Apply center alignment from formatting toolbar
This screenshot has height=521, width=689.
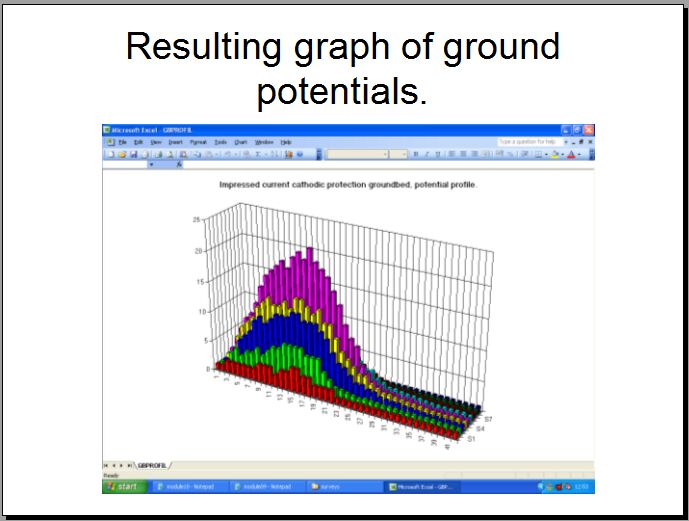[x=461, y=154]
